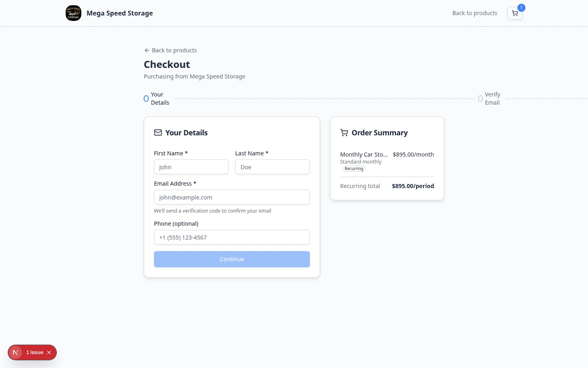Click the Last Name * label
Screen dimensions: 588x368
click(x=252, y=153)
